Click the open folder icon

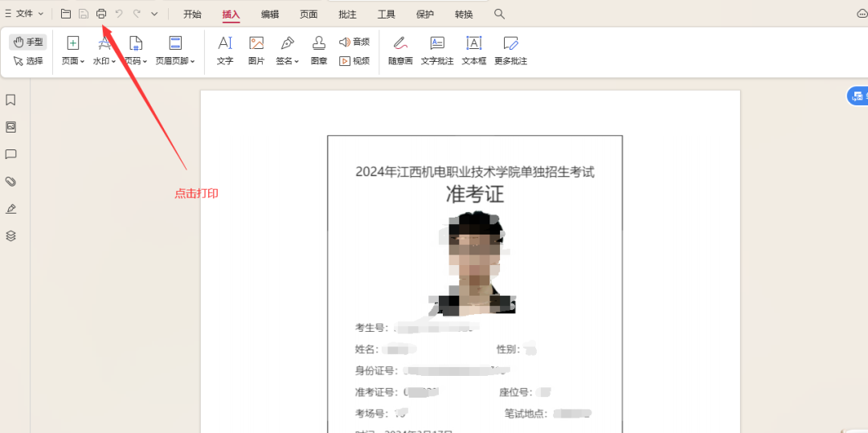tap(66, 14)
